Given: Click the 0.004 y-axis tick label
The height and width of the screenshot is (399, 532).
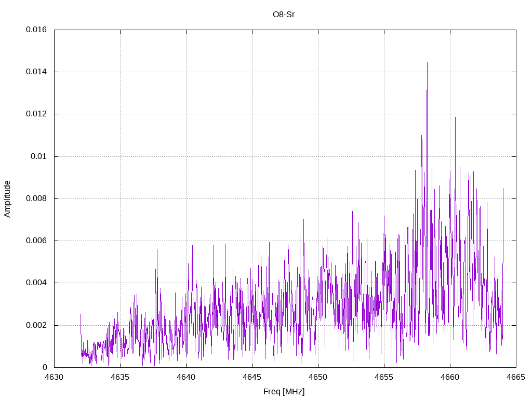Looking at the screenshot, I should [36, 283].
